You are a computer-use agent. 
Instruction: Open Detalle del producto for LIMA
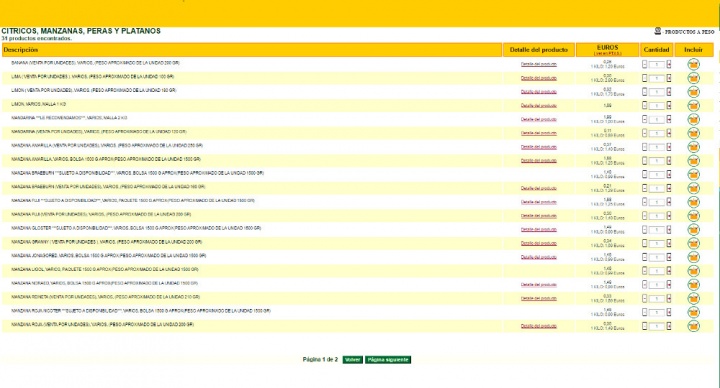coord(539,78)
